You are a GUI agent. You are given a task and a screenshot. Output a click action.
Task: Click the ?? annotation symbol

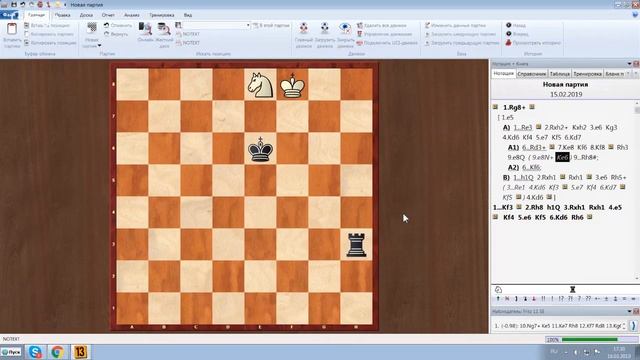[588, 299]
